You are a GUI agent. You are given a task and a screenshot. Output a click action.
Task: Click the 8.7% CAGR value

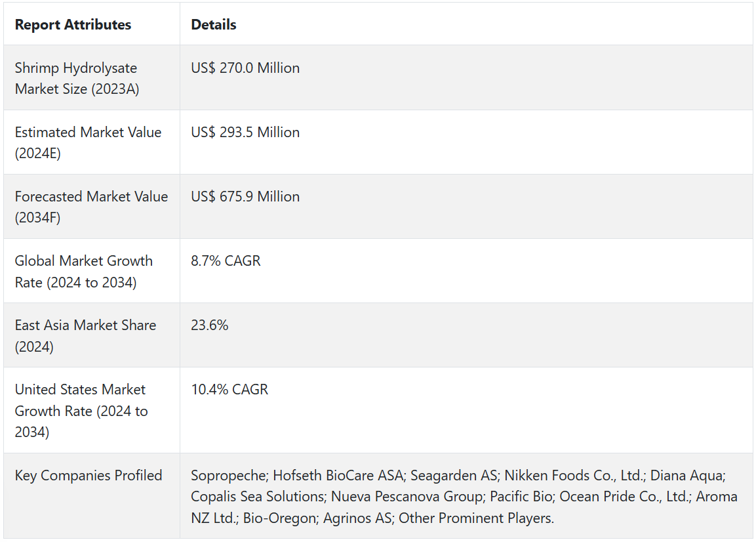pyautogui.click(x=226, y=261)
